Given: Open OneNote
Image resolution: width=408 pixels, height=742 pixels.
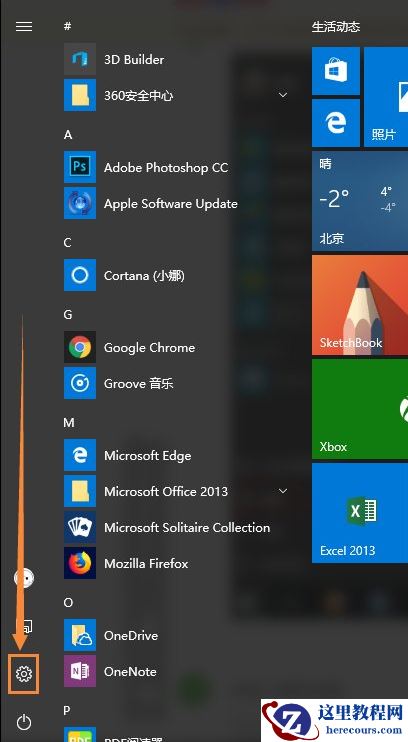Looking at the screenshot, I should point(176,671).
